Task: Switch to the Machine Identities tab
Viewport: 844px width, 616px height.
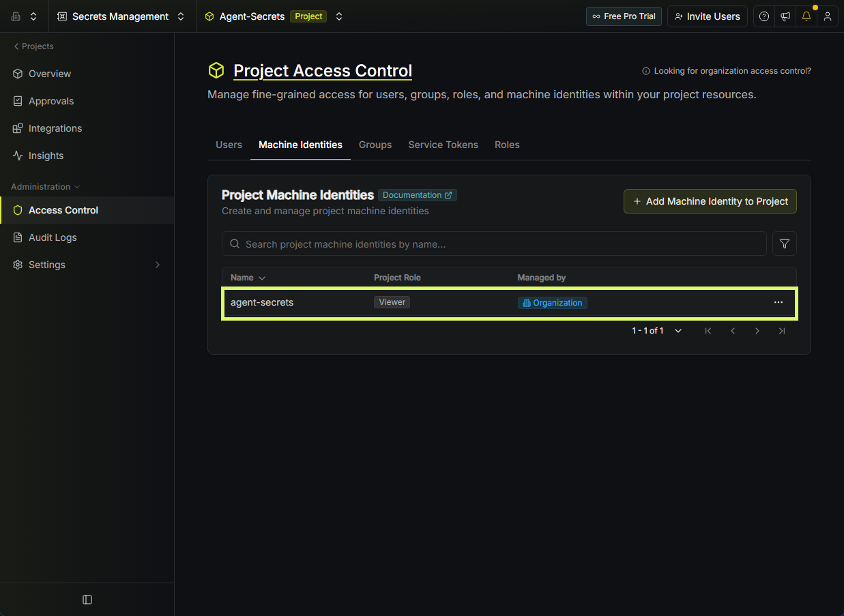Action: tap(300, 145)
